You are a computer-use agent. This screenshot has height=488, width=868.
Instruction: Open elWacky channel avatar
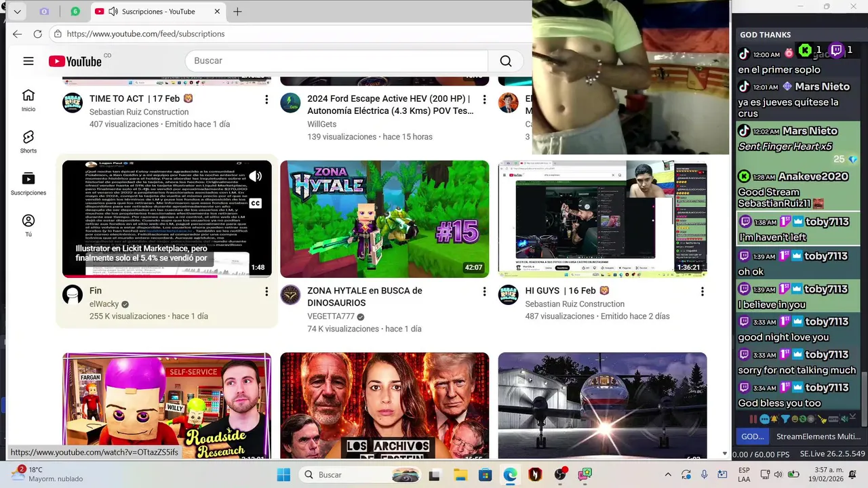point(73,295)
